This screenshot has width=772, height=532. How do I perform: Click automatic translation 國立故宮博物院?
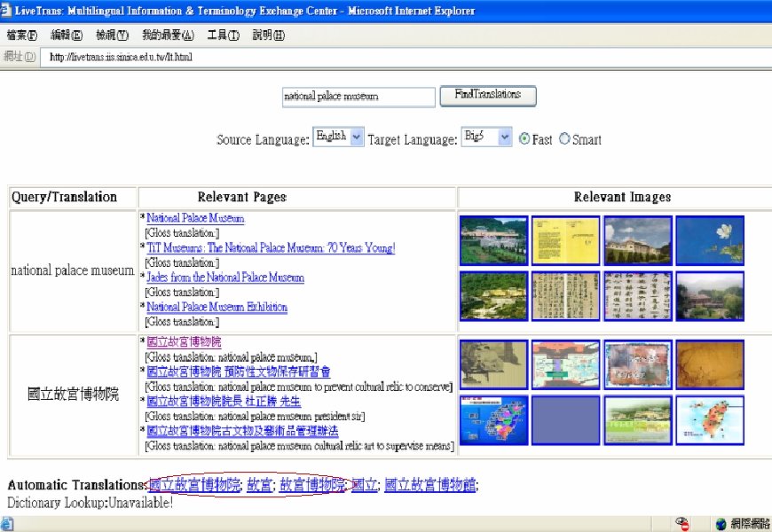194,485
